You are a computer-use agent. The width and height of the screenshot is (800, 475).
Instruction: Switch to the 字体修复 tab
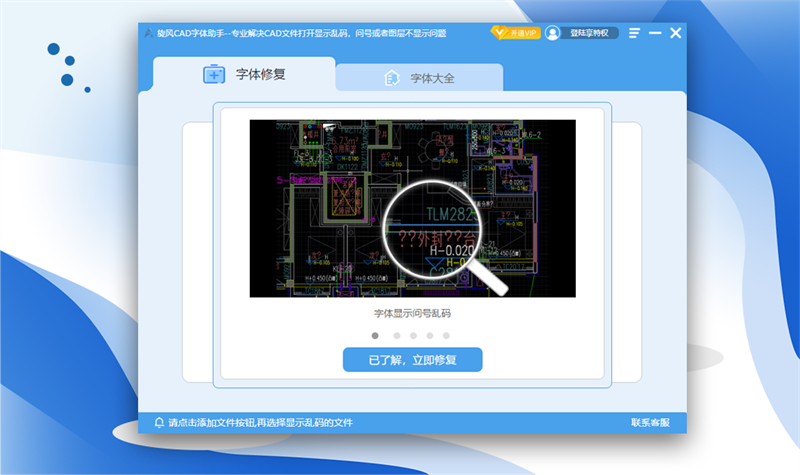point(245,75)
